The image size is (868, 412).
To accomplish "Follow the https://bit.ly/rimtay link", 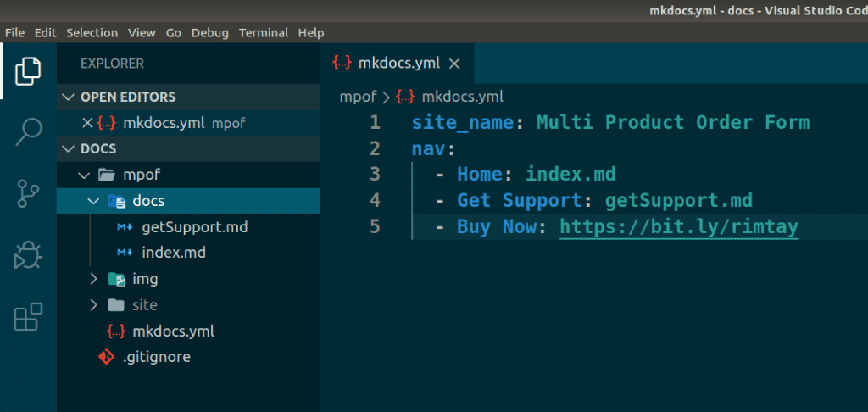I will (679, 226).
